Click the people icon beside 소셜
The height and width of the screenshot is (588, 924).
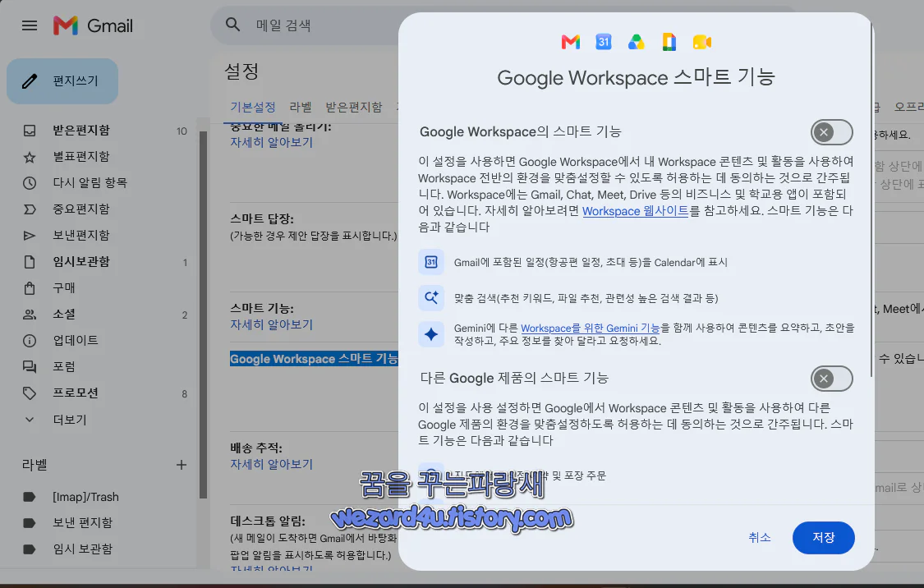(x=30, y=315)
